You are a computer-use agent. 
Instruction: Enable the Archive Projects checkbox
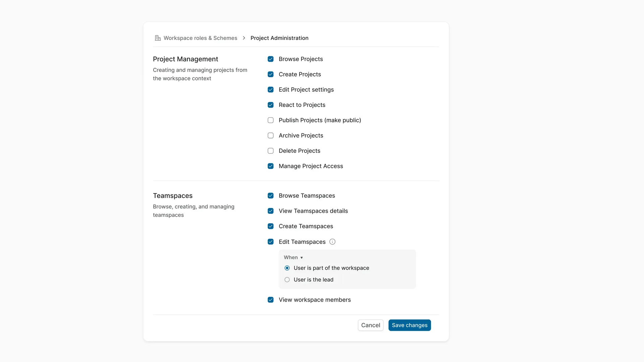271,135
